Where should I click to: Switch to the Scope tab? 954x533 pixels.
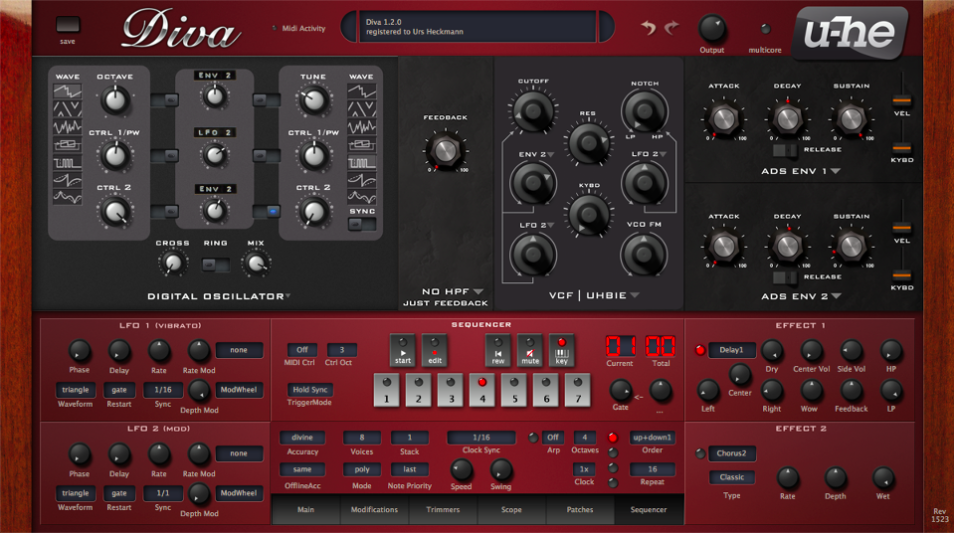(511, 509)
